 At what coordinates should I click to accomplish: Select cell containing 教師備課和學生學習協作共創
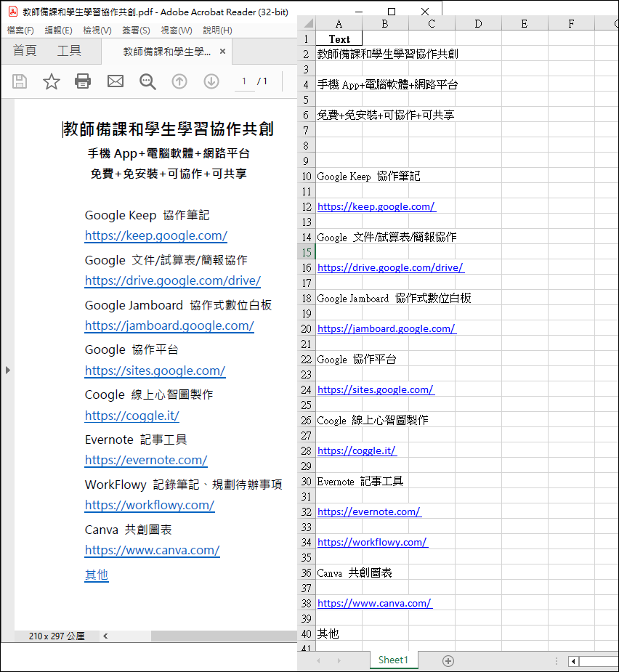pyautogui.click(x=387, y=54)
